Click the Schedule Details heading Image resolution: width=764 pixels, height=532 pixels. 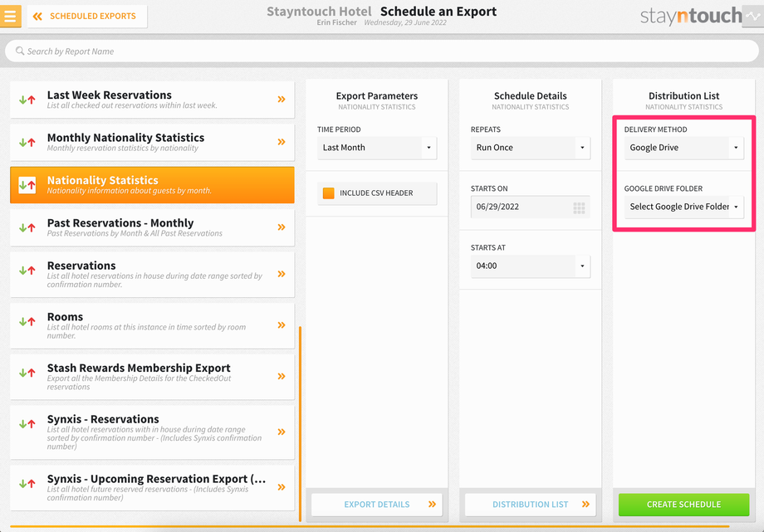pos(530,96)
